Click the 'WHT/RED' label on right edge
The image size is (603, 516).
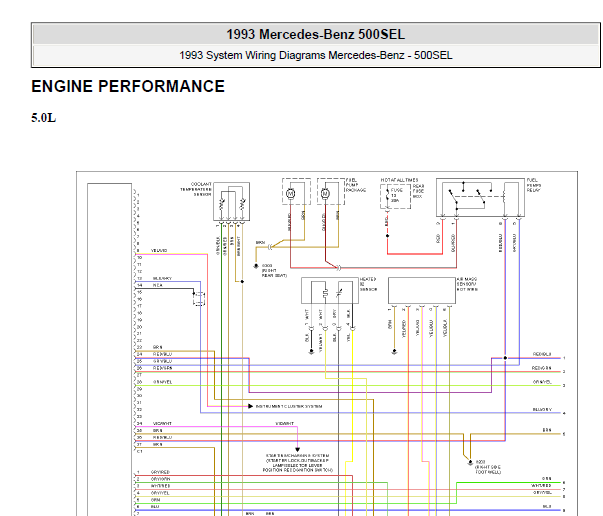(541, 485)
